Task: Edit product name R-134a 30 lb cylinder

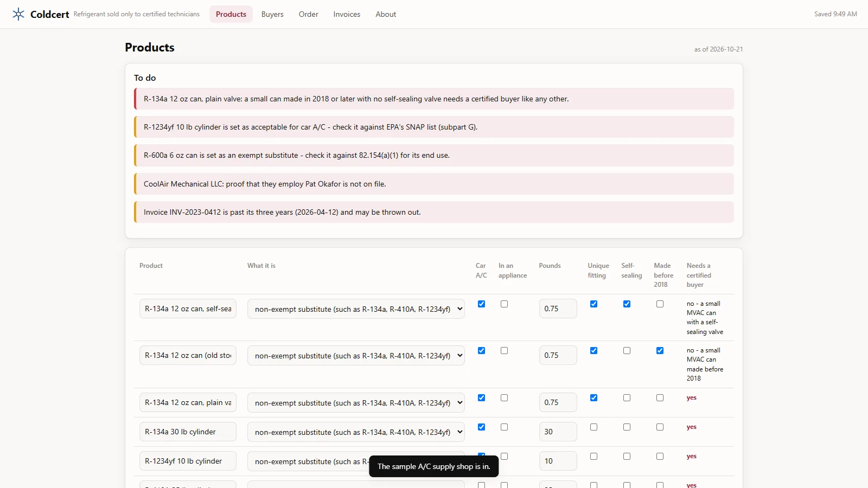Action: (188, 432)
